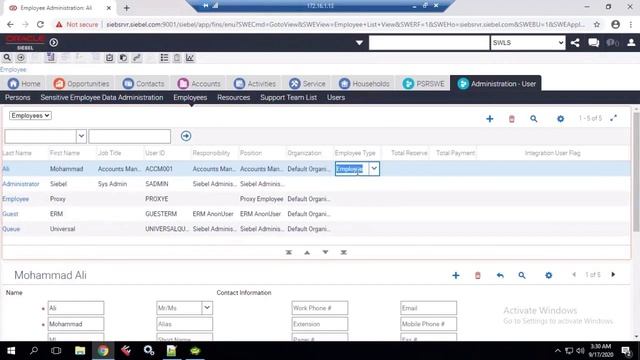This screenshot has width=640, height=360.
Task: Expand Employee Type cell dropdown arrow
Action: pyautogui.click(x=374, y=169)
